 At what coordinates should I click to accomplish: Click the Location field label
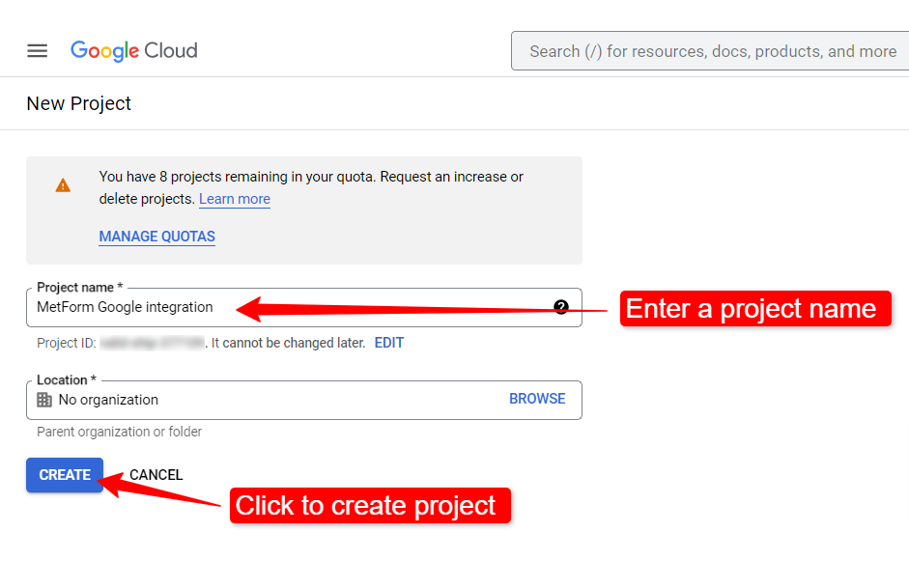click(66, 380)
